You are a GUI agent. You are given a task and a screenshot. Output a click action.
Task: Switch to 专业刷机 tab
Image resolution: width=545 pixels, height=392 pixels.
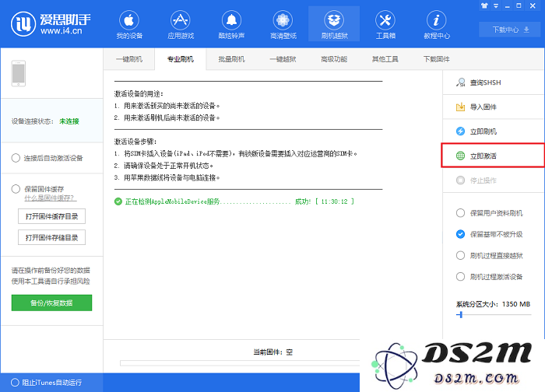pyautogui.click(x=181, y=59)
